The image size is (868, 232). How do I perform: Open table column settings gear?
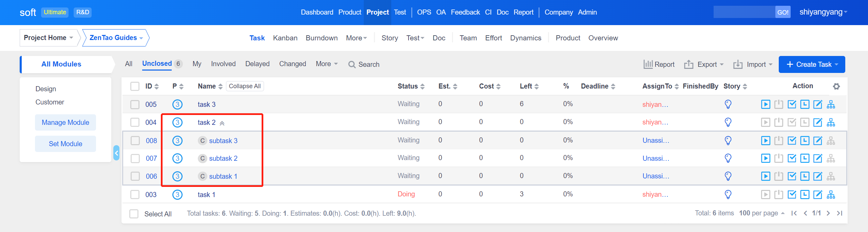tap(836, 86)
